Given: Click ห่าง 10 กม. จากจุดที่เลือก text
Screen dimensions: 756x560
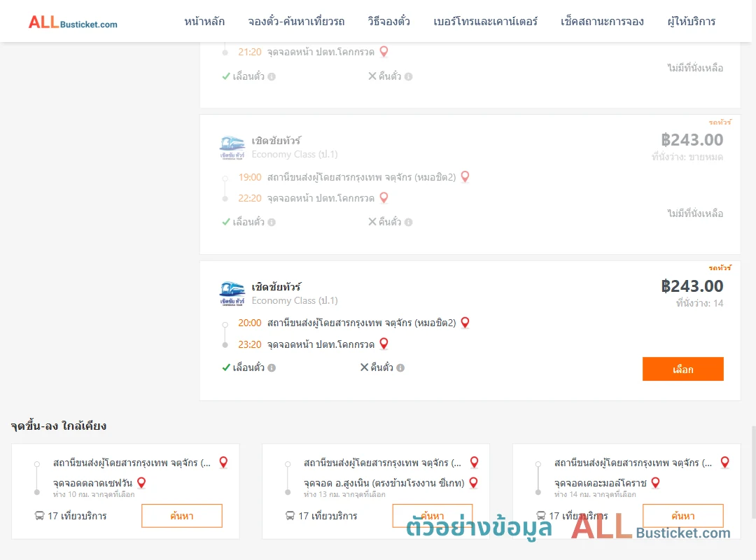Looking at the screenshot, I should pos(94,494).
